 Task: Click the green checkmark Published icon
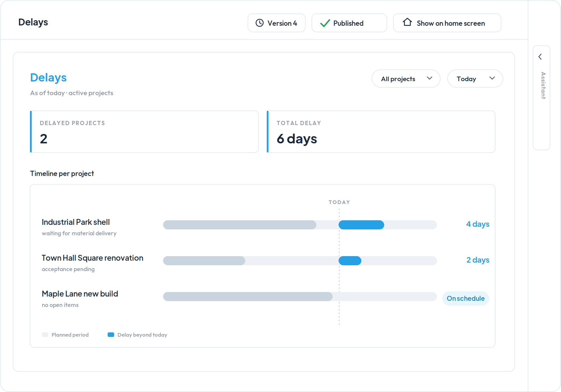(x=325, y=23)
